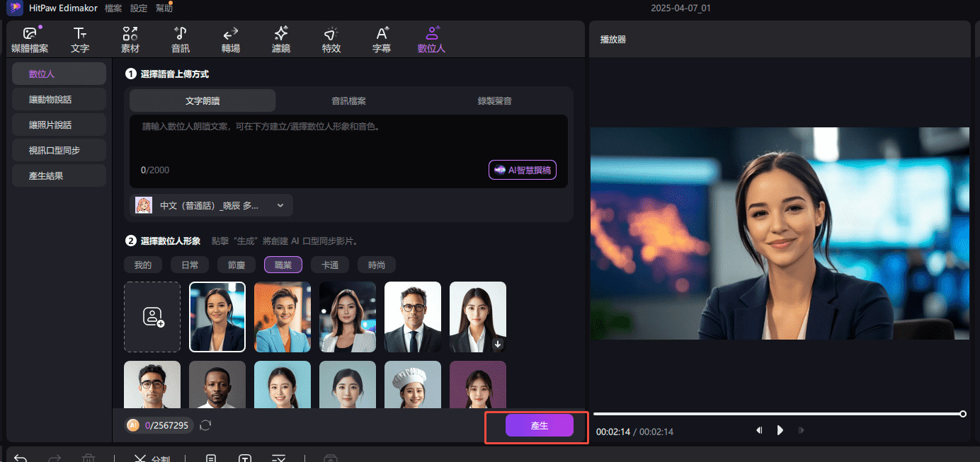Open the 媒體檔案 media panel
This screenshot has height=462, width=980.
(29, 39)
